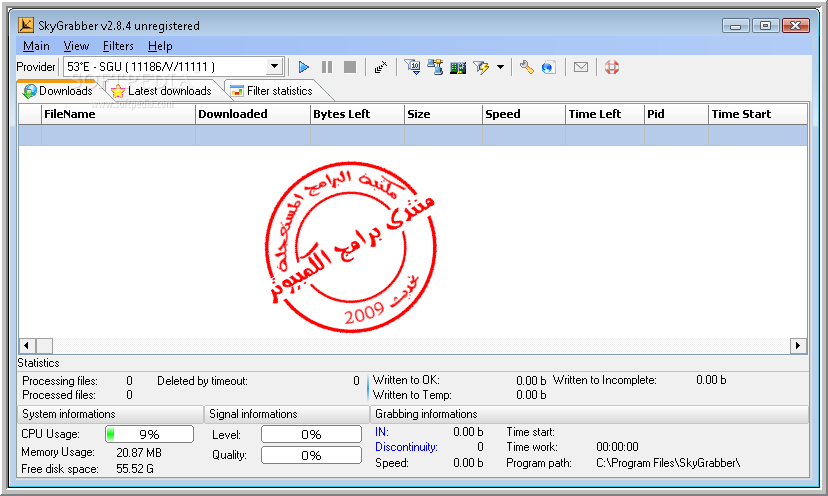This screenshot has height=496, width=828.
Task: Click the Deleted by timeout label
Action: [x=202, y=381]
